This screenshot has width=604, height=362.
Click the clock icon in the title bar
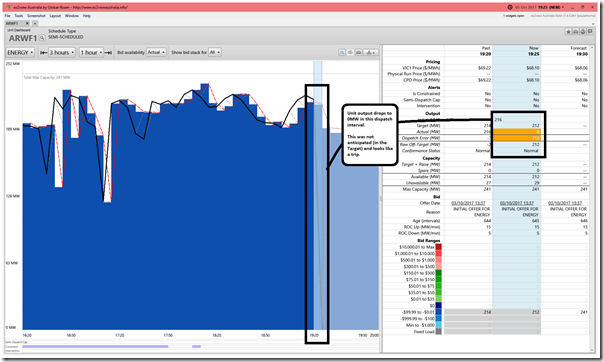tap(510, 7)
